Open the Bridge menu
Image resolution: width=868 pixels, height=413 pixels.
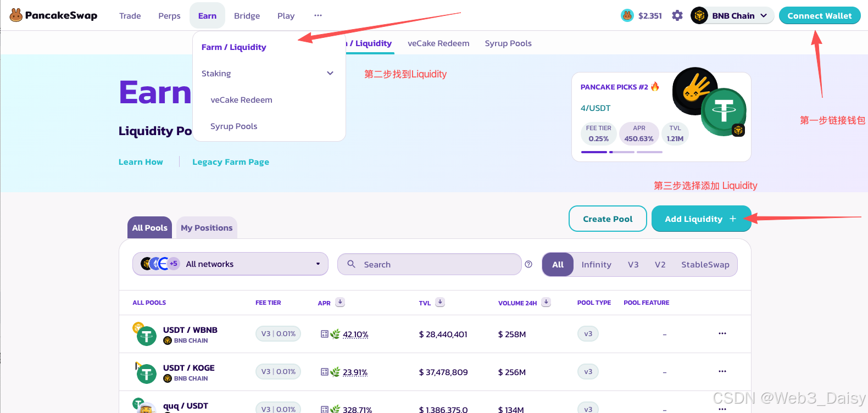click(247, 15)
